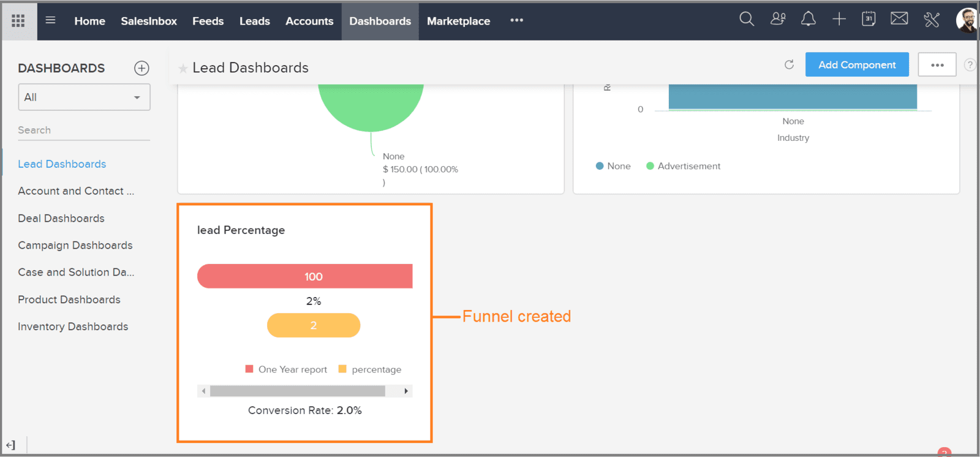The width and height of the screenshot is (980, 457).
Task: Click the red funnel bar 100
Action: click(x=305, y=276)
